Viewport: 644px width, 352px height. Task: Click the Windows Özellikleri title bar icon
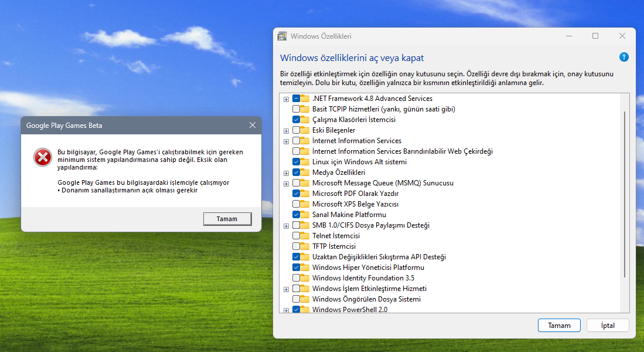coord(282,36)
